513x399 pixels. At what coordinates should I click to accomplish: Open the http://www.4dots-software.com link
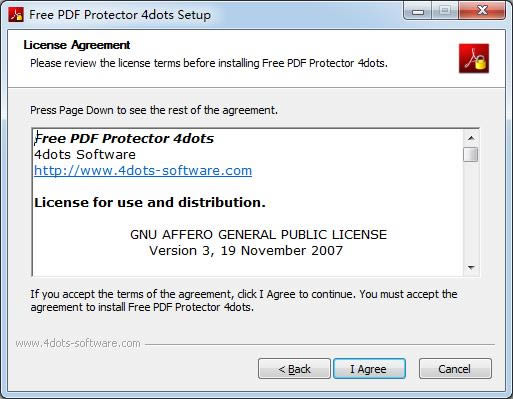pos(143,170)
